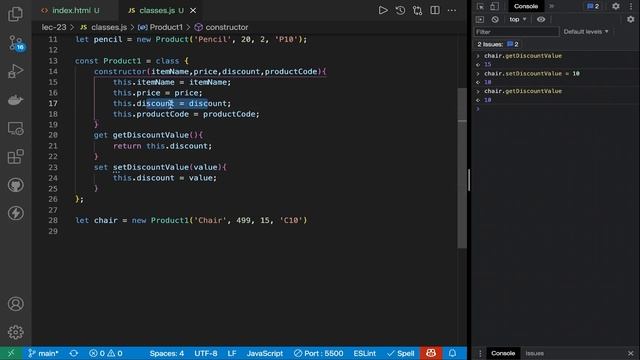Image resolution: width=640 pixels, height=360 pixels.
Task: Activate DevTools inspect element picker
Action: [480, 7]
